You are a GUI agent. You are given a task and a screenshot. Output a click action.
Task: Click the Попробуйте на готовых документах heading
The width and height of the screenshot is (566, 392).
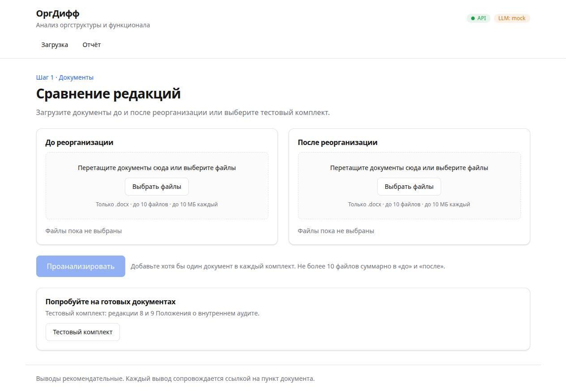click(x=111, y=302)
